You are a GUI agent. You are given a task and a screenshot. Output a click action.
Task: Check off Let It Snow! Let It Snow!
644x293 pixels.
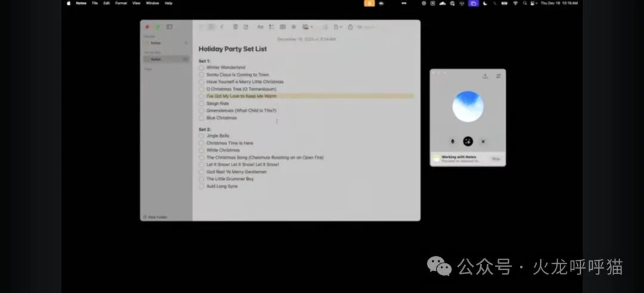202,164
